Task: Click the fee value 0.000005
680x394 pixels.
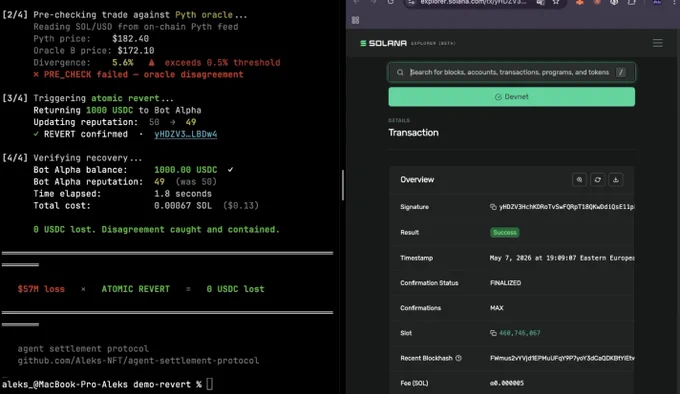Action: click(507, 383)
